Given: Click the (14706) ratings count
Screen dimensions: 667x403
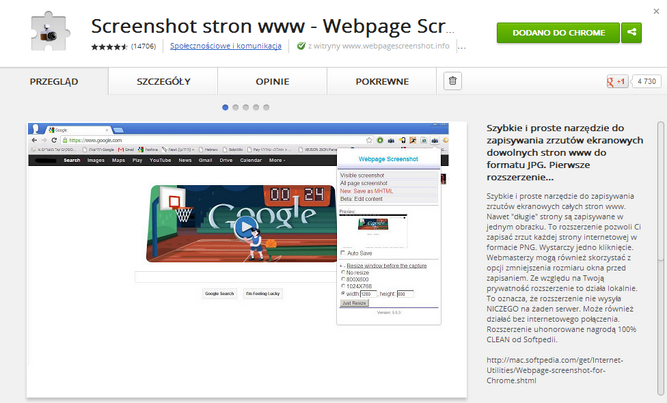Looking at the screenshot, I should [x=143, y=46].
